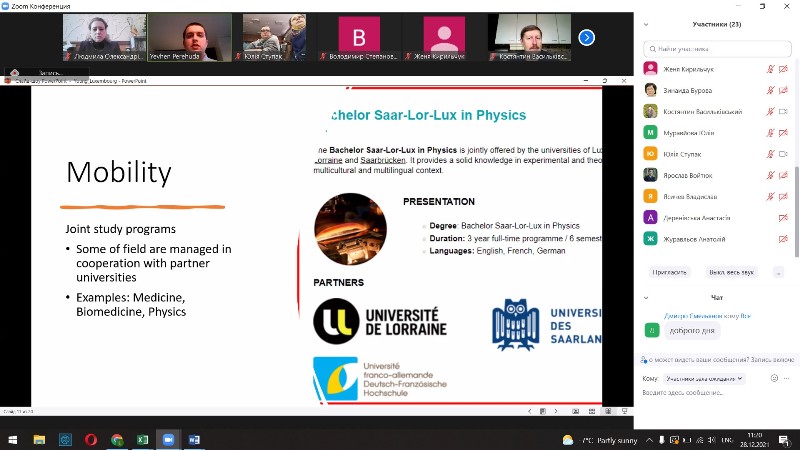The height and width of the screenshot is (450, 800).
Task: Toggle microphone for Женя Кирильчук
Action: click(770, 69)
